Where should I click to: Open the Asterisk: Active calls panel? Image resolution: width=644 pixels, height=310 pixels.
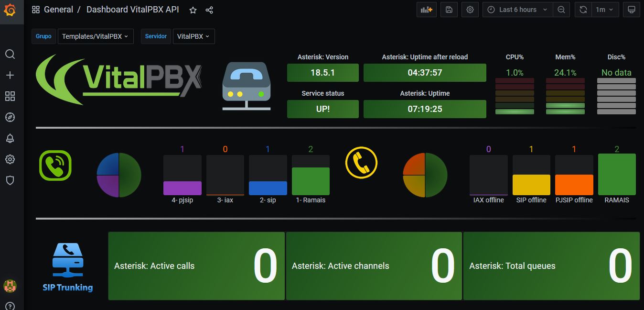(x=196, y=266)
